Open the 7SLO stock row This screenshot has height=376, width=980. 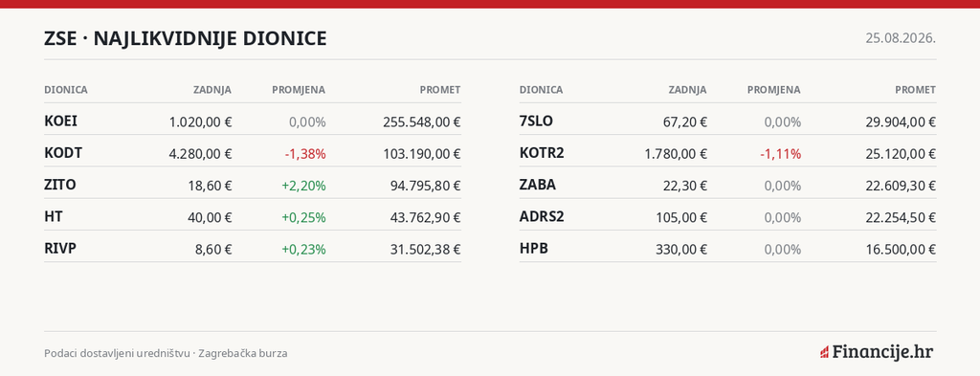click(727, 122)
